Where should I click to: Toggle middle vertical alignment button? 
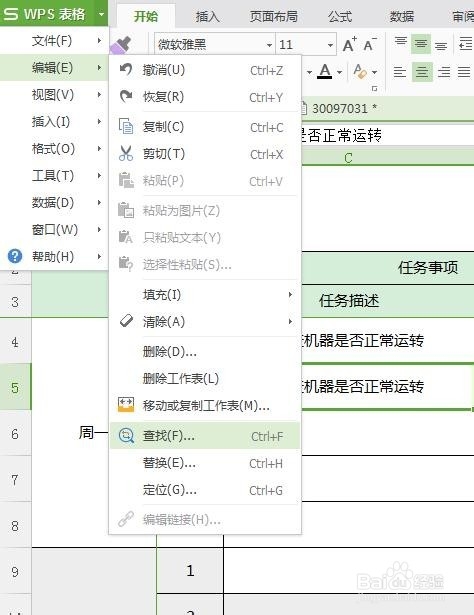click(x=421, y=44)
